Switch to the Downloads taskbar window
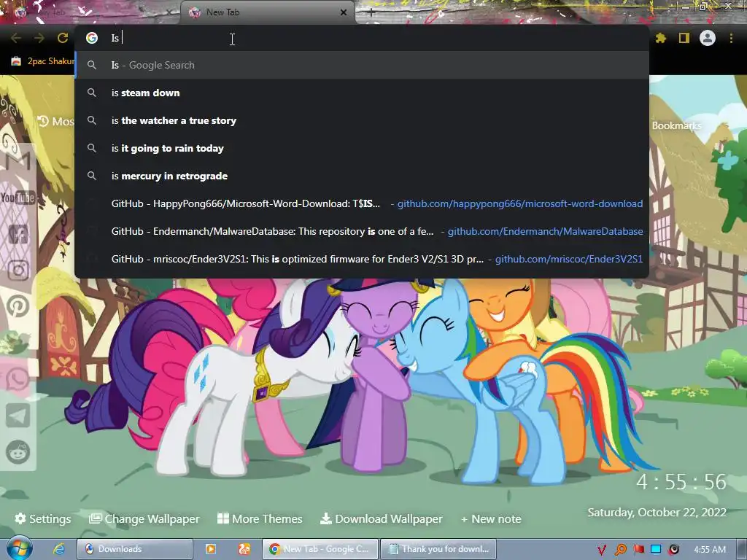Image resolution: width=747 pixels, height=560 pixels. click(x=135, y=549)
